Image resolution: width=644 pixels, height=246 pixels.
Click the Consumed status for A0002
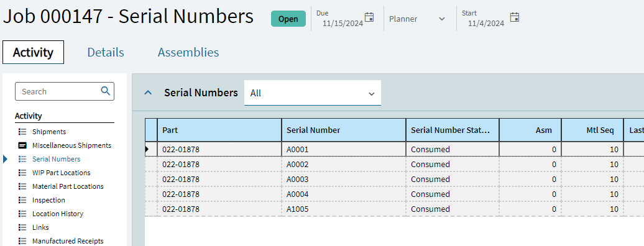453,164
